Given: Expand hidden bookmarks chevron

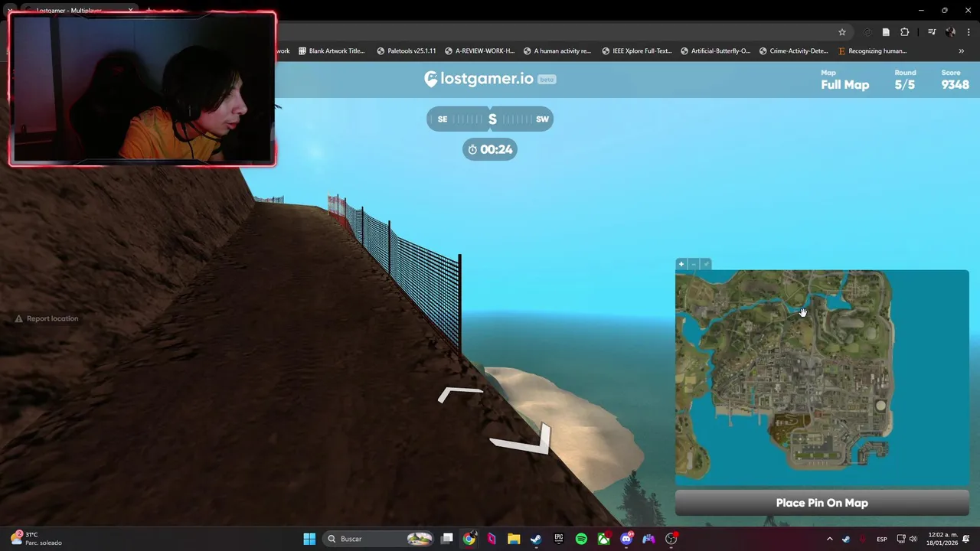Looking at the screenshot, I should point(961,51).
